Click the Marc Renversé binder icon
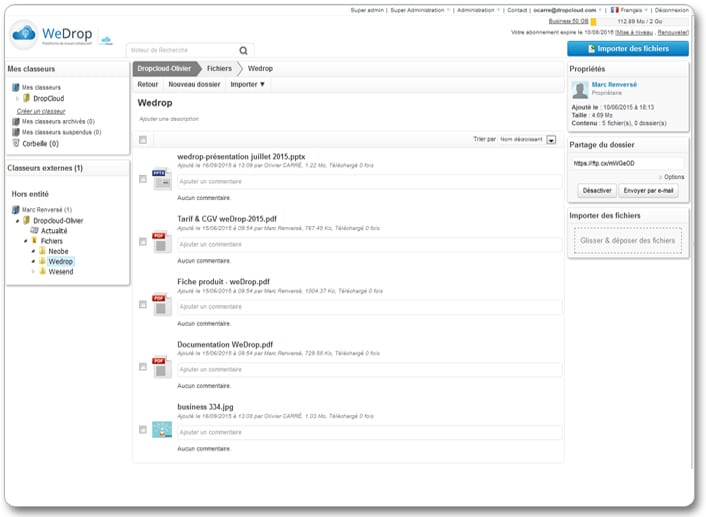This screenshot has height=517, width=706. [x=16, y=209]
